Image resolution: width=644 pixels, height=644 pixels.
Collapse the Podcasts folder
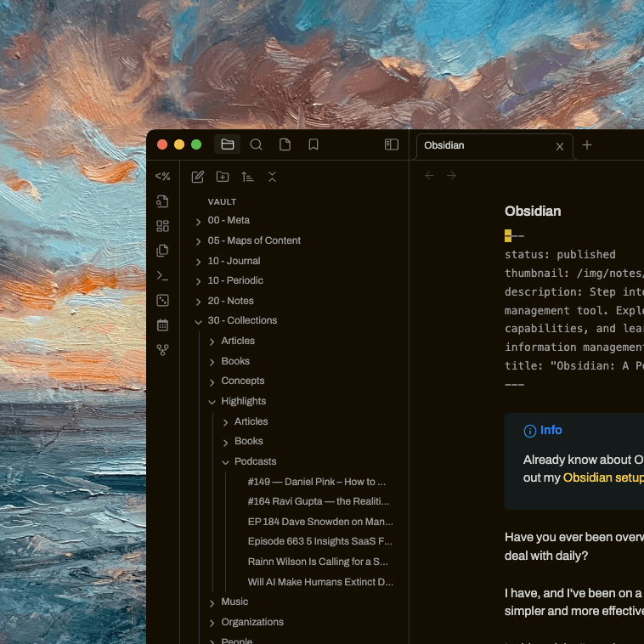[x=225, y=462]
